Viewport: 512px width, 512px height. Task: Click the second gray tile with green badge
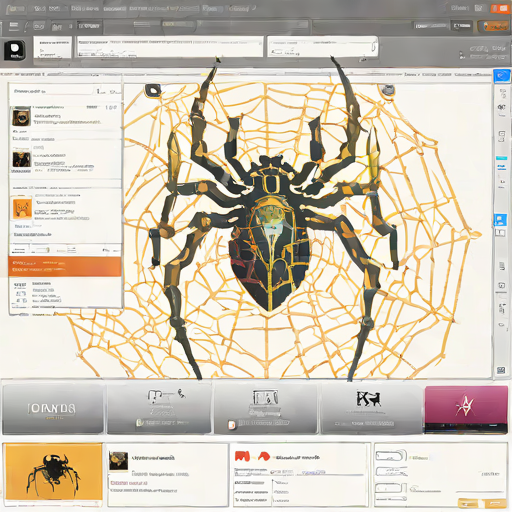point(159,409)
